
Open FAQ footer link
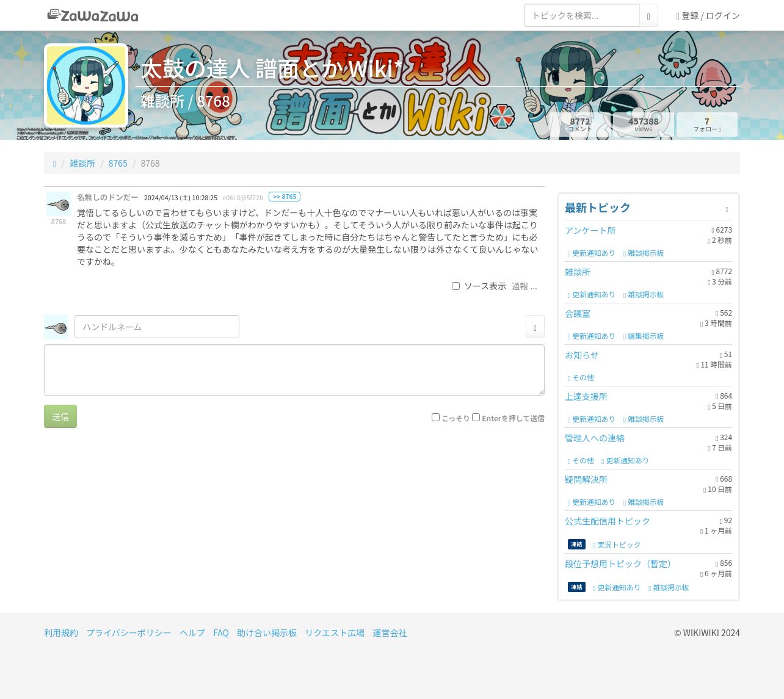[x=221, y=632]
